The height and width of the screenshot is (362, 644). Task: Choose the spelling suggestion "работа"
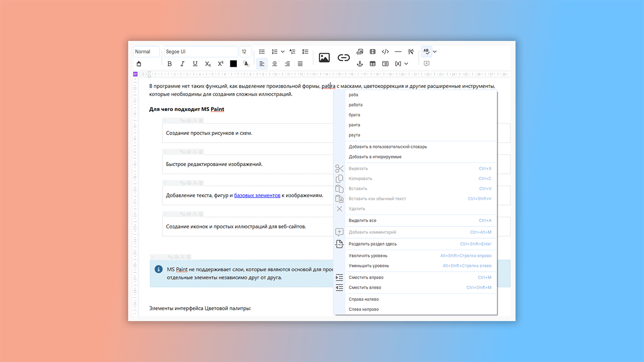tap(356, 105)
